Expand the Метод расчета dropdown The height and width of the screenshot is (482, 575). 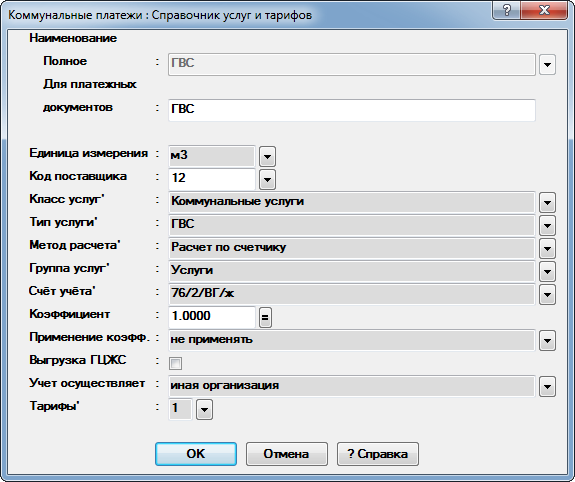point(547,249)
